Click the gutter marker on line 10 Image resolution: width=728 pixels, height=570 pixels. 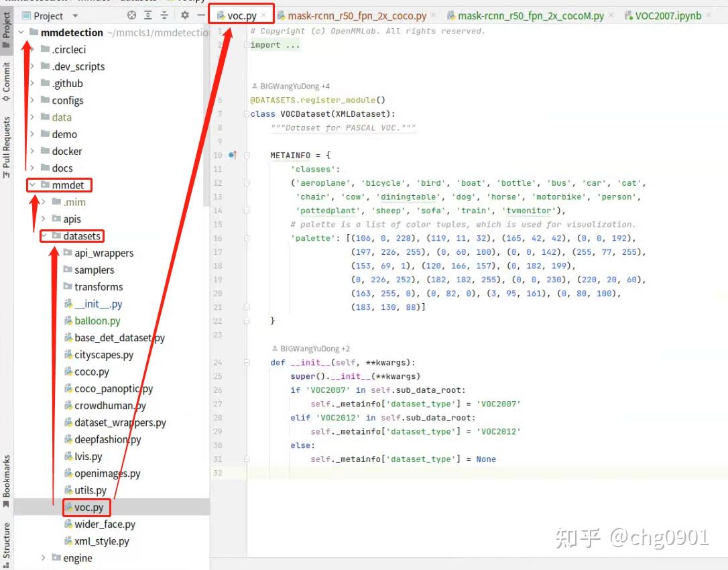[233, 155]
